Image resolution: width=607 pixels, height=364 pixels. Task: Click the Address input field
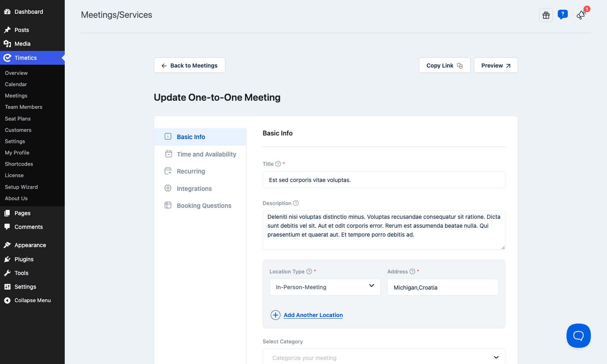tap(443, 287)
